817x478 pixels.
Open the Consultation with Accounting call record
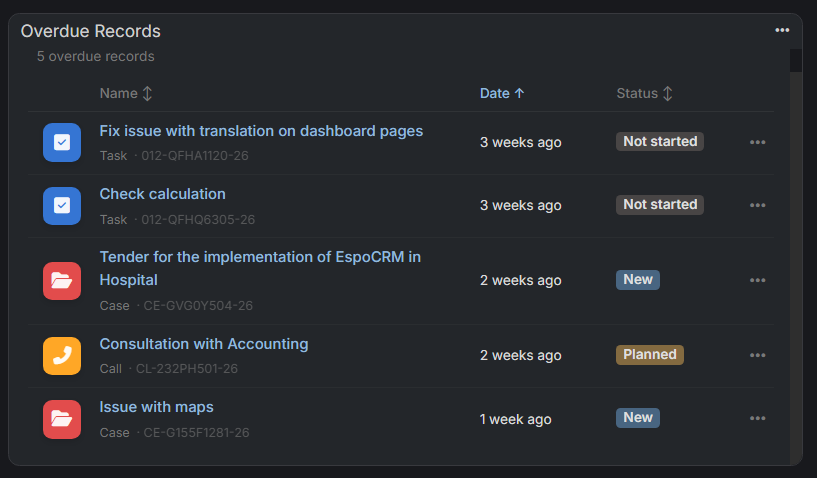204,344
